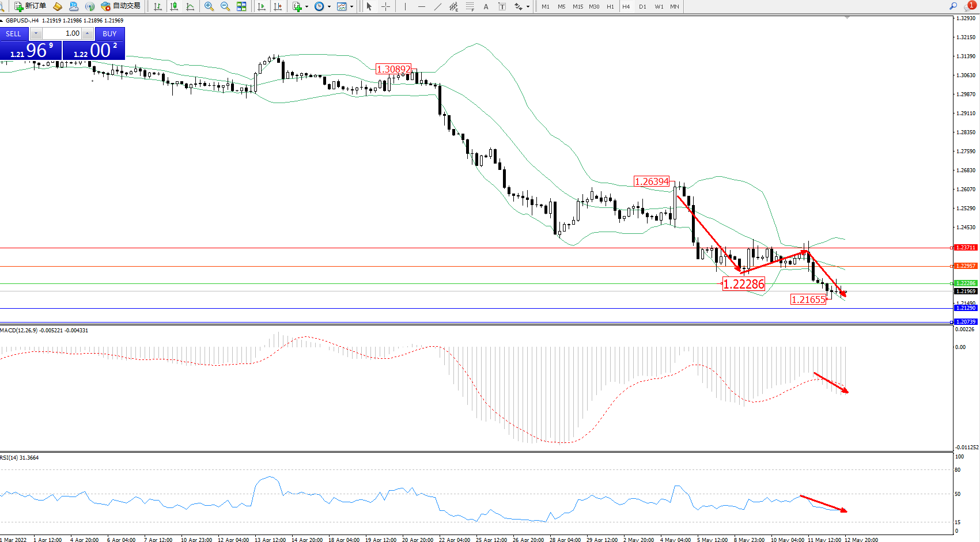The width and height of the screenshot is (980, 542).
Task: Select the Fibonacci retracement tool
Action: pos(470,6)
